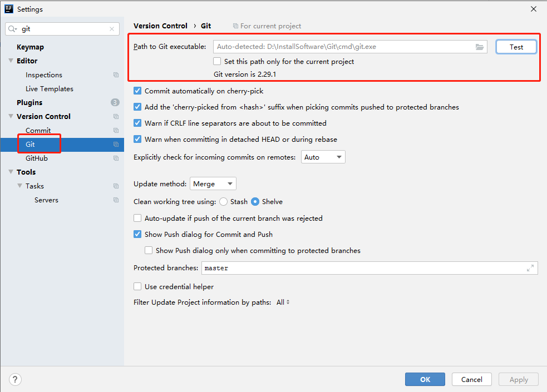Disable Commit automatically on cherry-pick
Screen dimensions: 547x392
tap(137, 91)
